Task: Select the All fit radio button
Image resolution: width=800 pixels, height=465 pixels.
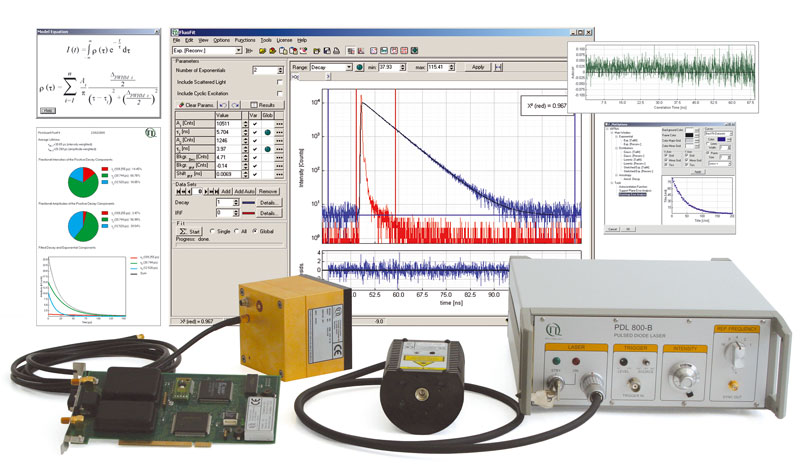Action: pyautogui.click(x=236, y=231)
